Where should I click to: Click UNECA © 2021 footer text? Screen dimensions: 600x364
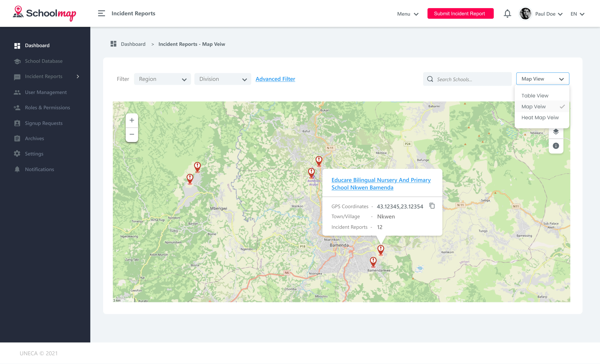(39, 353)
